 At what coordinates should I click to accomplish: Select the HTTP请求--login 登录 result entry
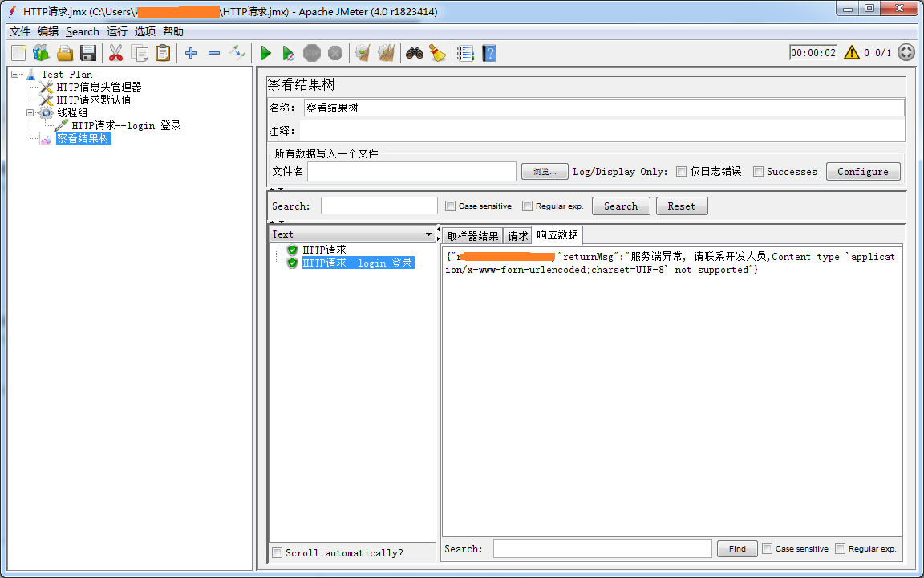click(358, 263)
